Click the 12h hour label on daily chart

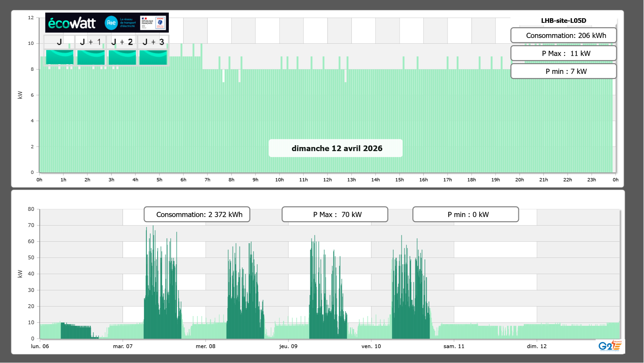pos(327,180)
